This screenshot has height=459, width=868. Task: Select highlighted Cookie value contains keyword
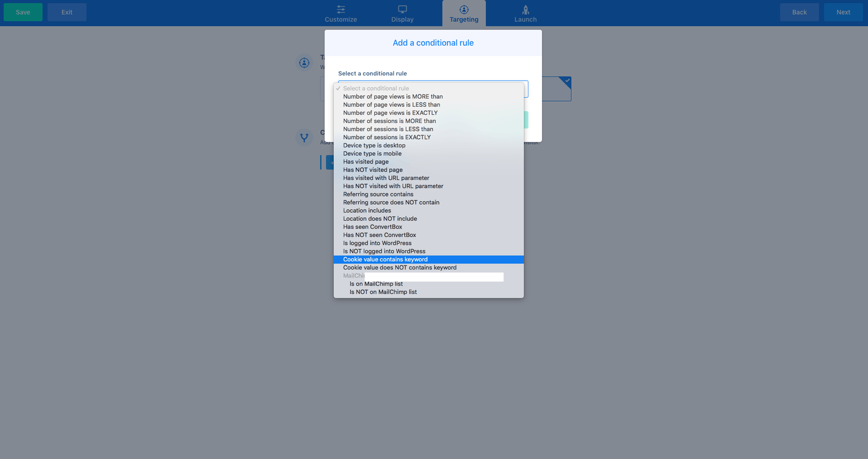click(429, 259)
